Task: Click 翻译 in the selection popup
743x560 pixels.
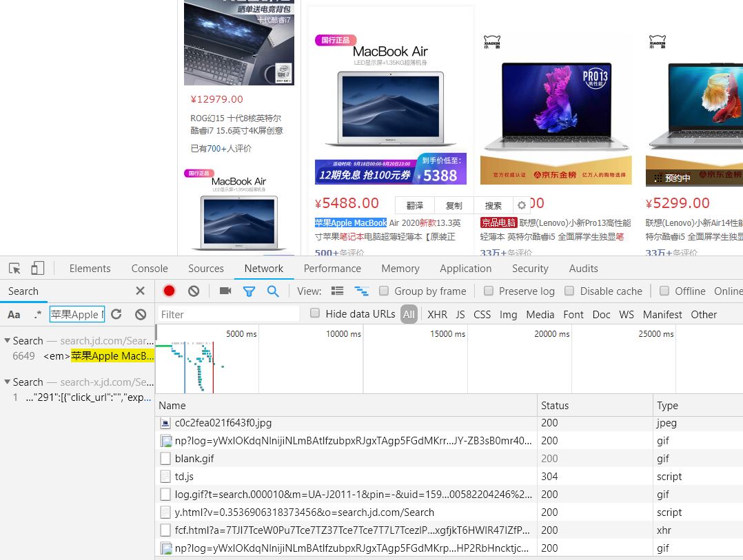Action: click(x=415, y=205)
